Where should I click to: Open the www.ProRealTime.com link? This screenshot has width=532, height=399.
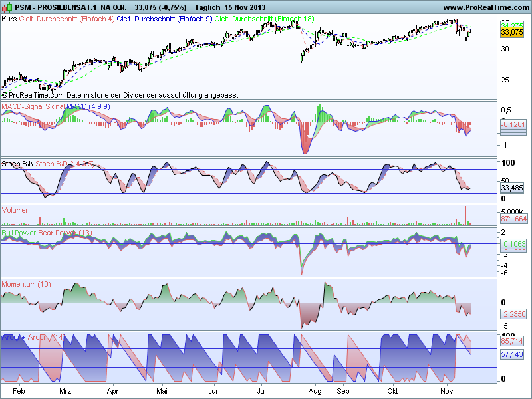click(487, 7)
